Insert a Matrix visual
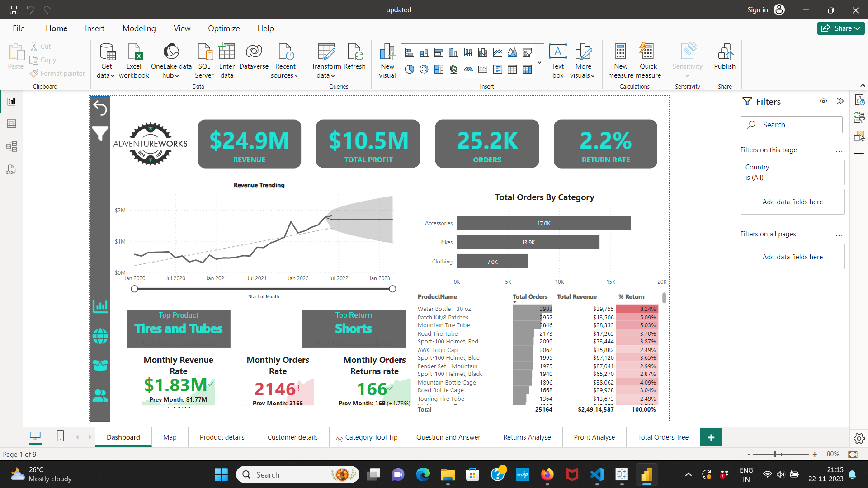The image size is (868, 488). pos(527,69)
